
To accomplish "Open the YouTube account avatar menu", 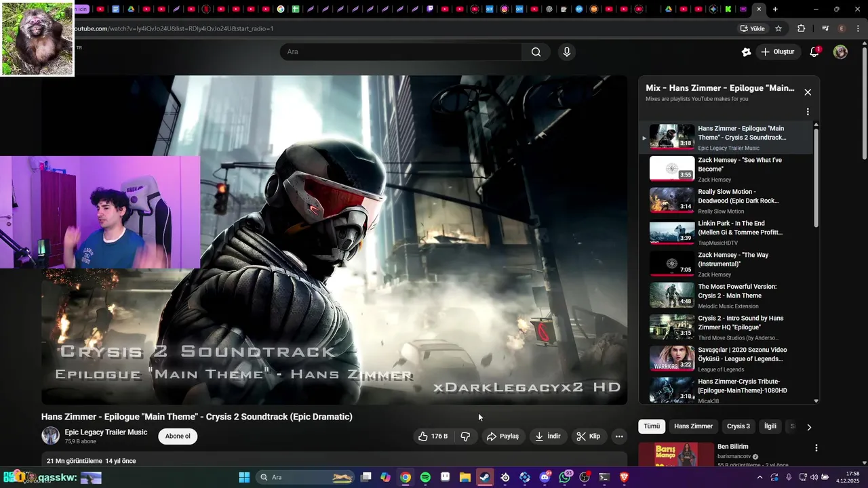I will tap(840, 52).
